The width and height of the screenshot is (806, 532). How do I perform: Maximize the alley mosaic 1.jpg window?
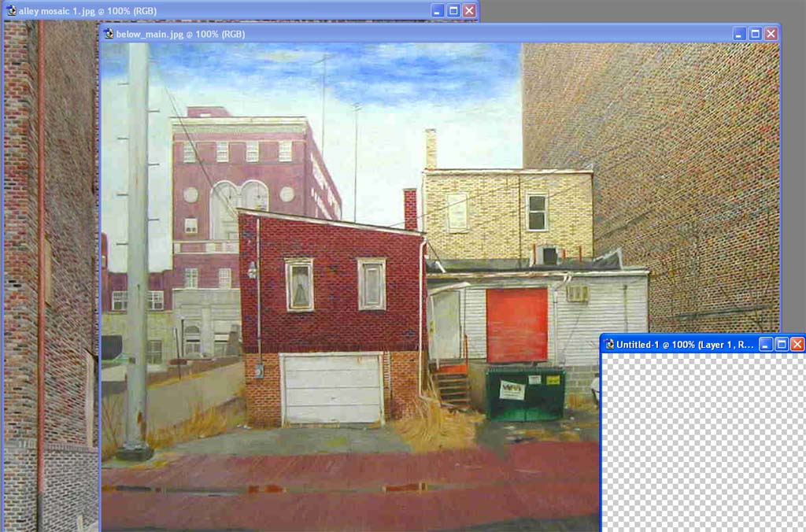coord(453,11)
